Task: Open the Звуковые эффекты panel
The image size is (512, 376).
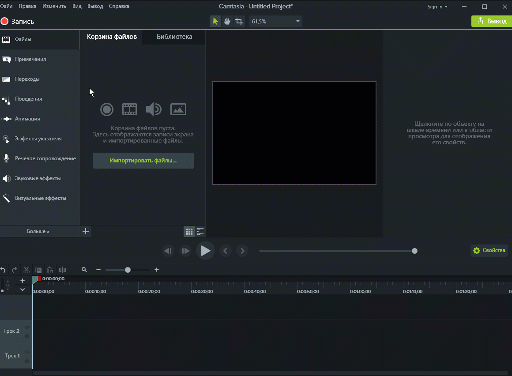Action: tap(40, 178)
